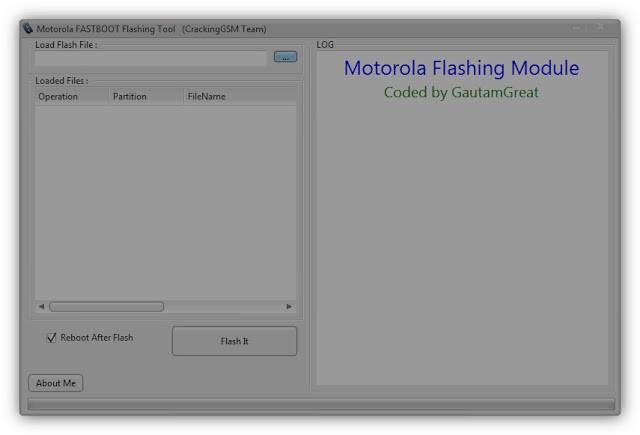Click the Motorola tool icon in title bar
The image size is (640, 435).
coord(28,29)
